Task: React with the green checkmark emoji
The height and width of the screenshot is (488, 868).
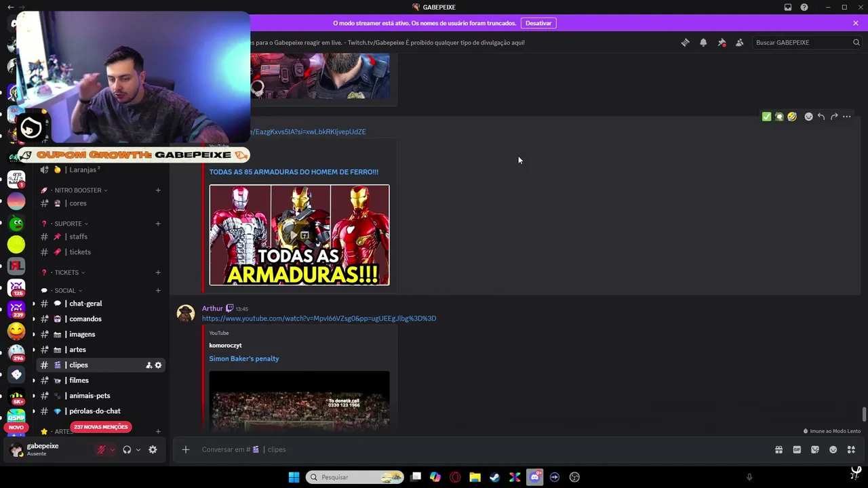Action: [766, 117]
